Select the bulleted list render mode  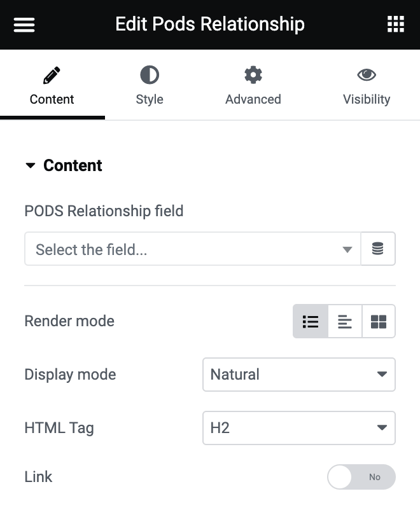(311, 321)
